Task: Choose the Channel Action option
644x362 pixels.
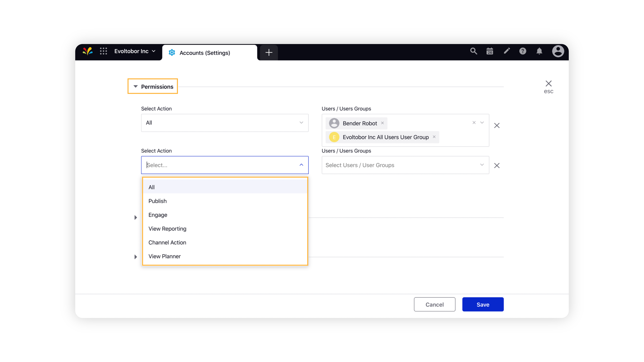Action: coord(225,242)
